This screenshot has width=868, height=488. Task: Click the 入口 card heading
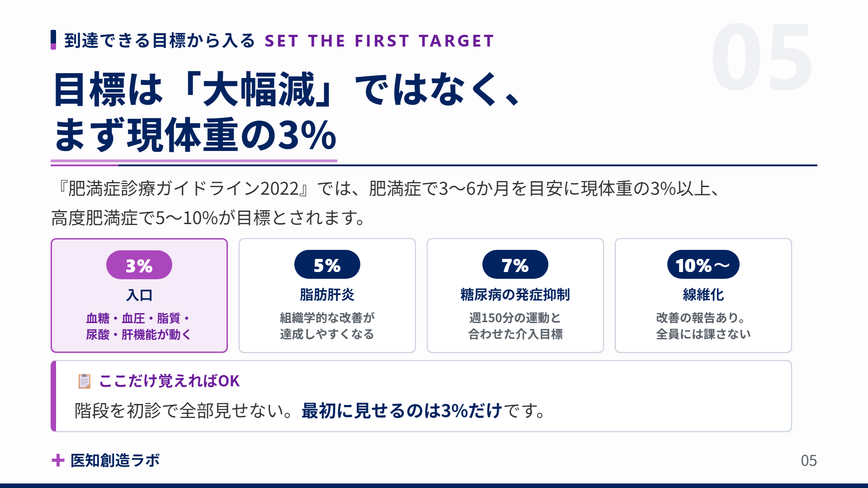click(x=139, y=295)
